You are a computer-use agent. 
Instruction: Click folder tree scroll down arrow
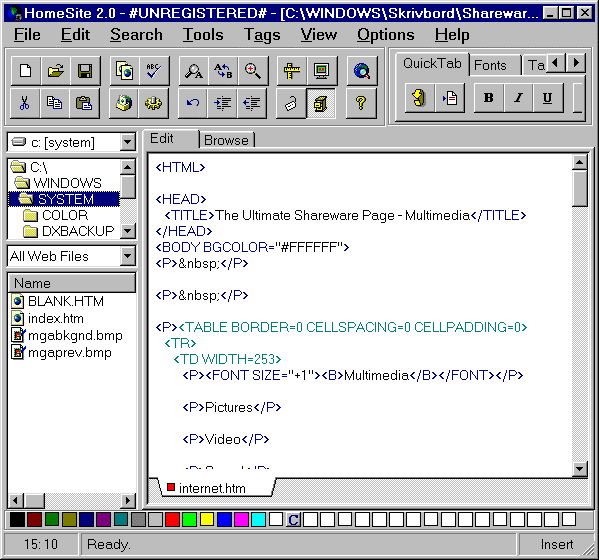coord(128,231)
